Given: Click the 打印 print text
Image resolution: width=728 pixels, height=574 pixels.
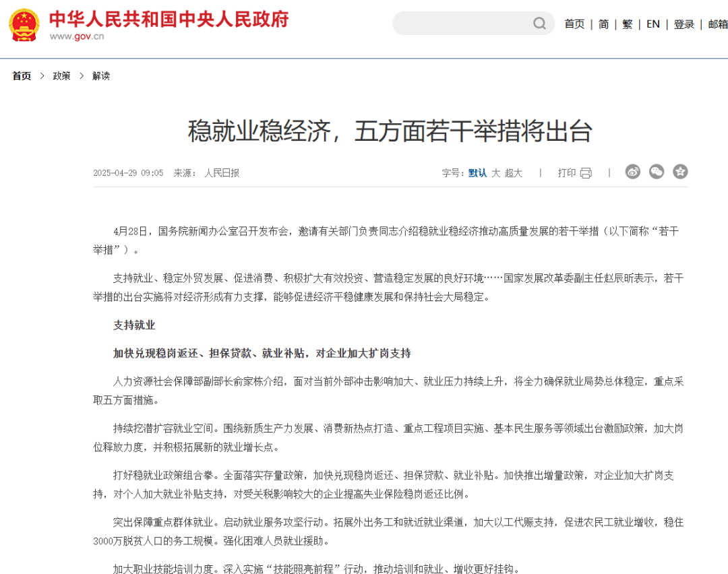Looking at the screenshot, I should (566, 173).
